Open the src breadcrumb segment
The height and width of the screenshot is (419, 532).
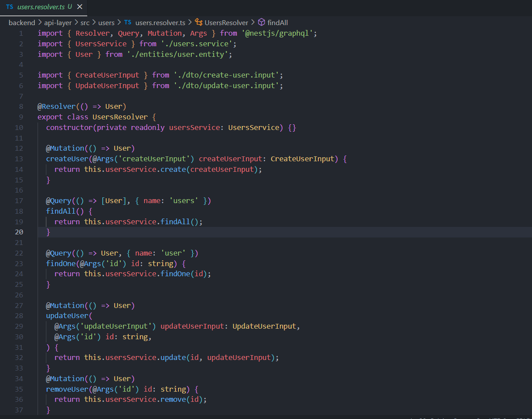coord(85,22)
